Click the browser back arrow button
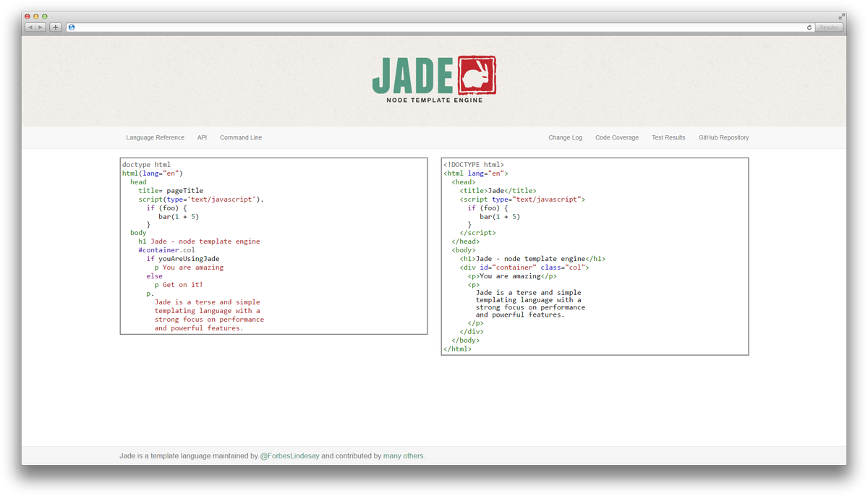This screenshot has height=496, width=868. 30,27
